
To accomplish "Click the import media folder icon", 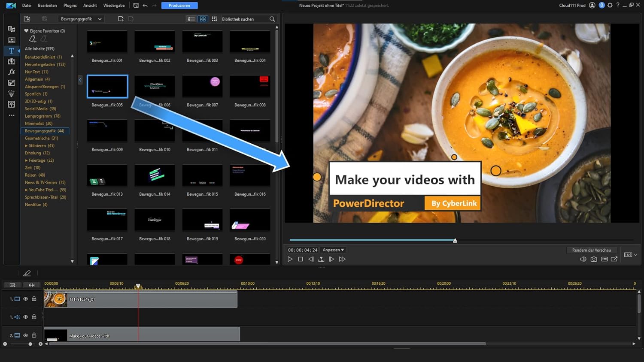I will pyautogui.click(x=27, y=19).
